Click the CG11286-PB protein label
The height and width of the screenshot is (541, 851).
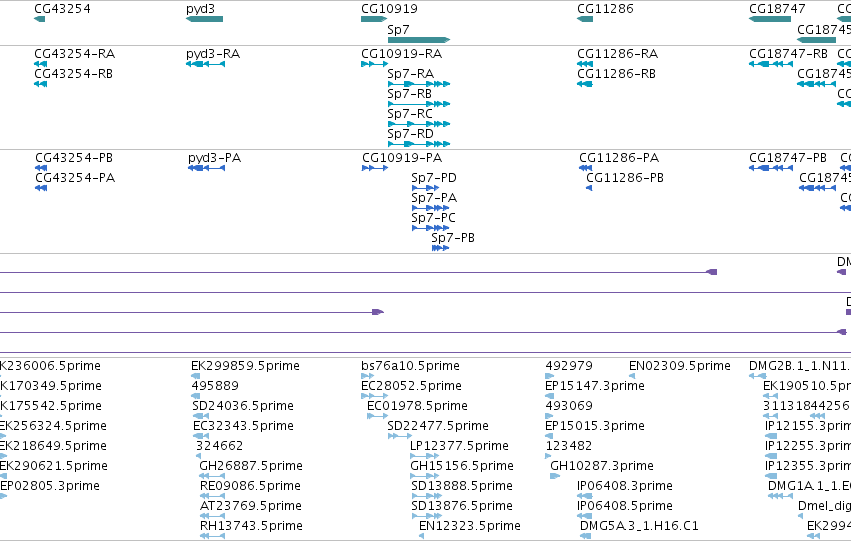pos(625,178)
